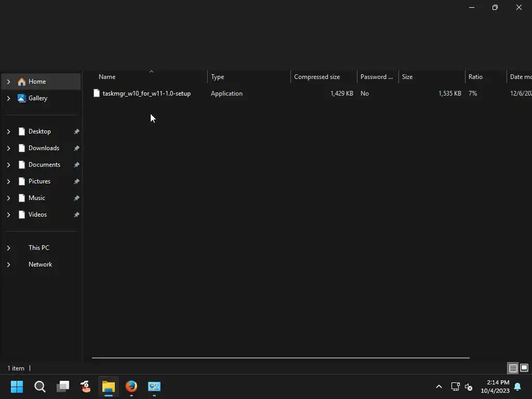Open the cartoon character app on the taskbar
532x399 pixels.
click(x=86, y=387)
